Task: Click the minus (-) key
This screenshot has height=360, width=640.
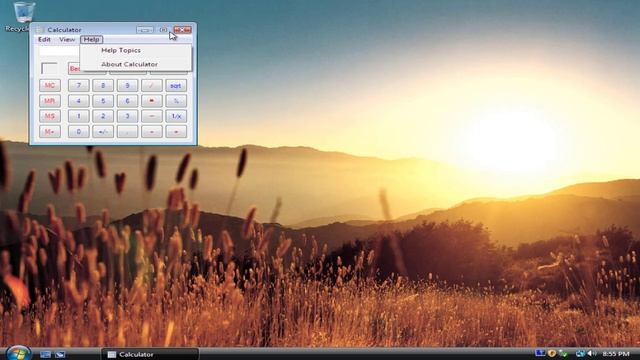Action: click(151, 116)
